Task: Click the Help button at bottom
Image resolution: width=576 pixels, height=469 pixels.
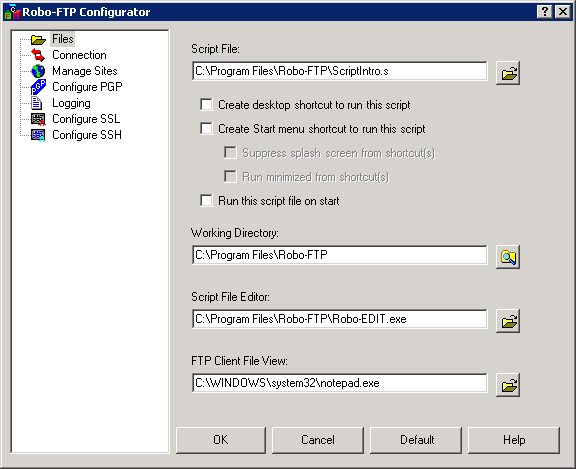Action: pos(514,440)
